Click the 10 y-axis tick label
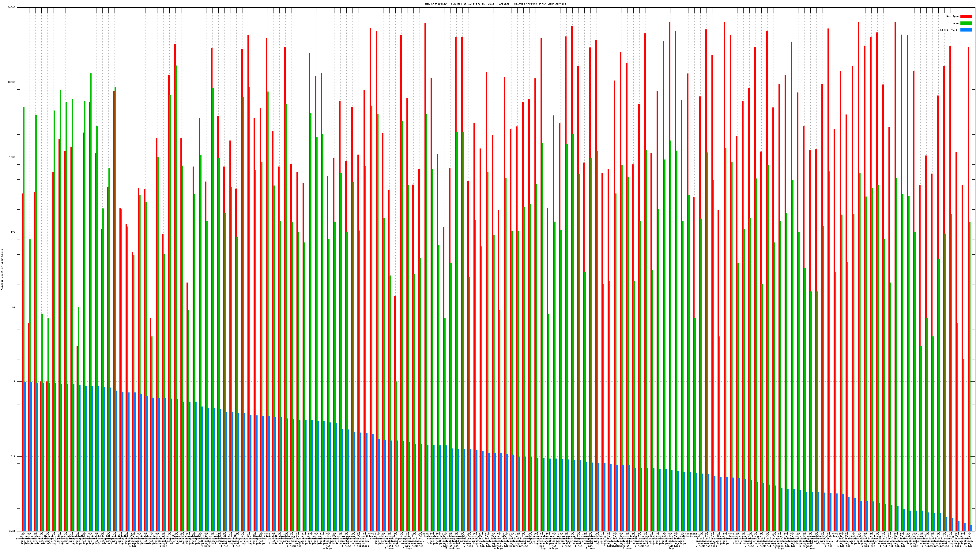This screenshot has height=551, width=980. click(x=14, y=307)
